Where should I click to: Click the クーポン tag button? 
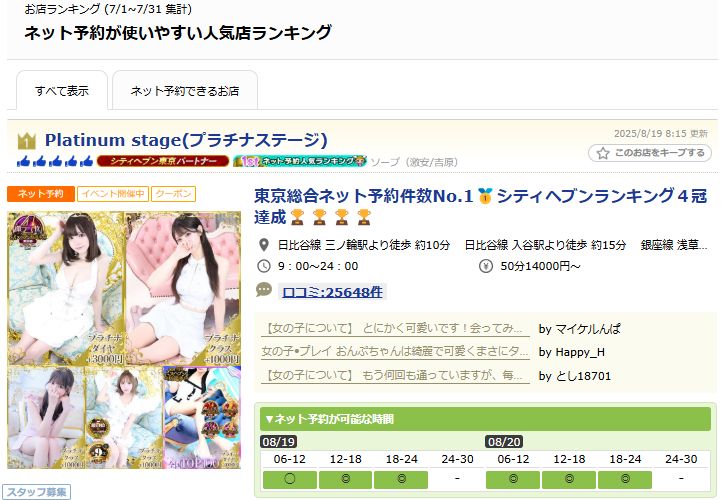pos(173,194)
